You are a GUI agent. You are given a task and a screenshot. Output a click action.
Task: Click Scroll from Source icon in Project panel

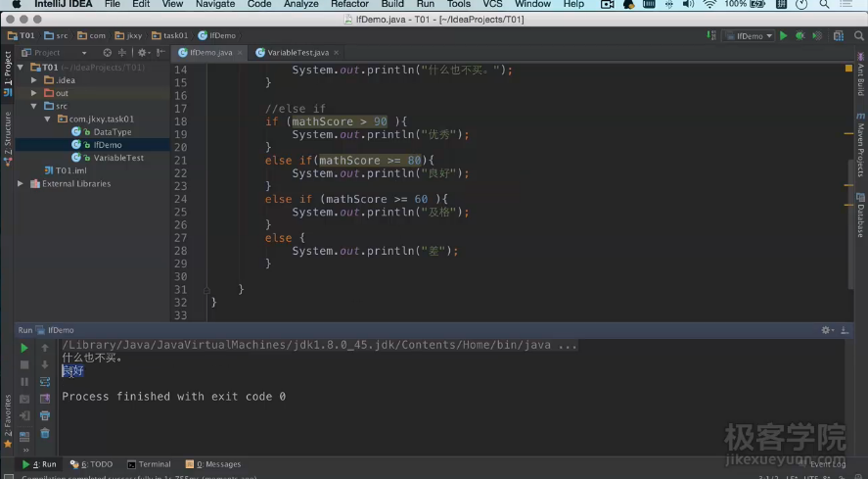click(108, 53)
